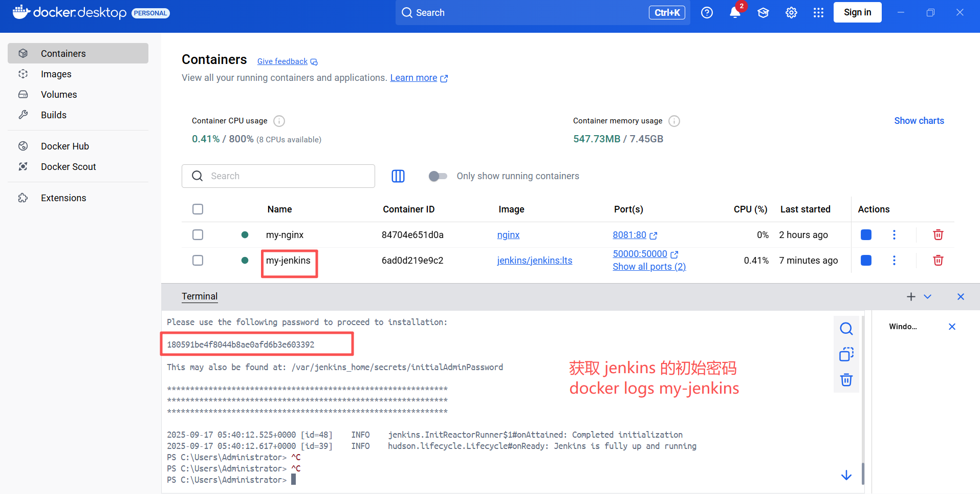Screen dimensions: 980x494
Task: Go to Images in sidebar
Action: point(78,74)
